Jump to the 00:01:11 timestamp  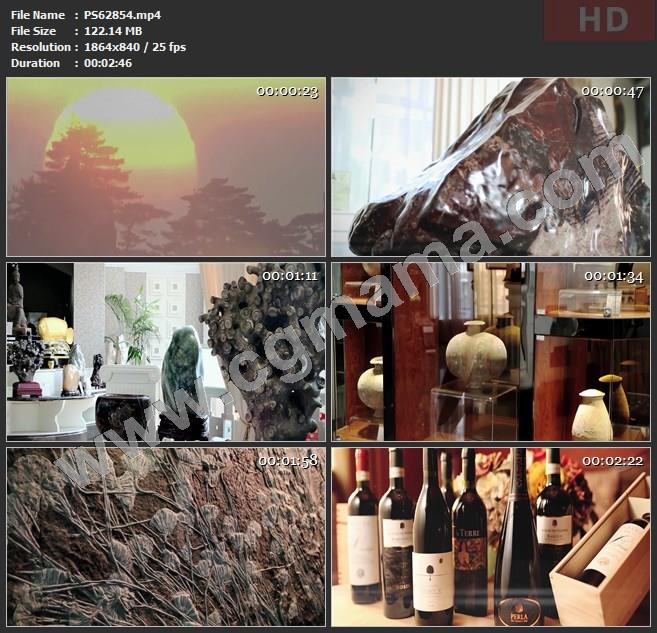289,276
